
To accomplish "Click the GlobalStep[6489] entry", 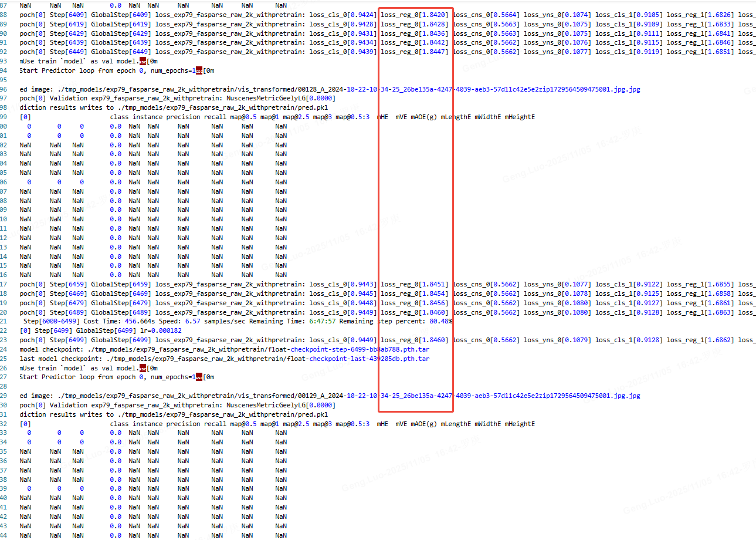I will (x=121, y=312).
